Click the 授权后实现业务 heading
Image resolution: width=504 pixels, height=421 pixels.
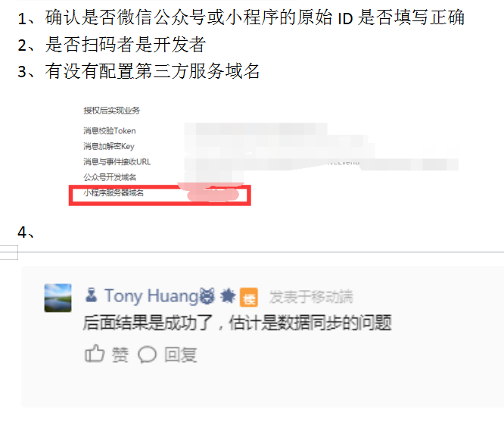[112, 111]
